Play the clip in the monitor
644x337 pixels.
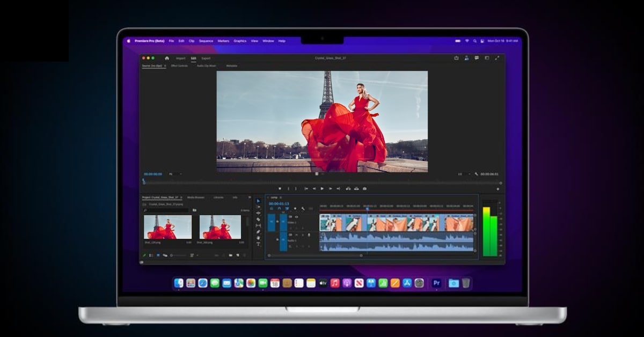[x=322, y=188]
